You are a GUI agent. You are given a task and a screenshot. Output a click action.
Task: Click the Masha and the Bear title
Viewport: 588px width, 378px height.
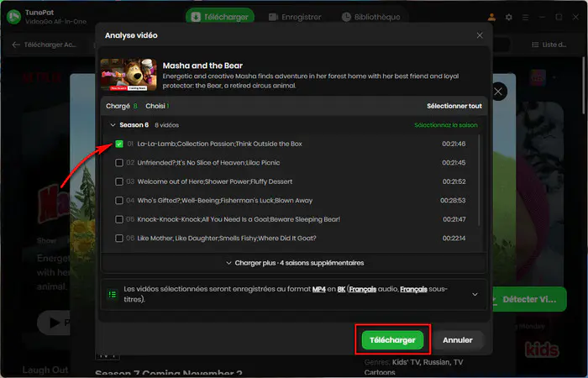tap(202, 66)
